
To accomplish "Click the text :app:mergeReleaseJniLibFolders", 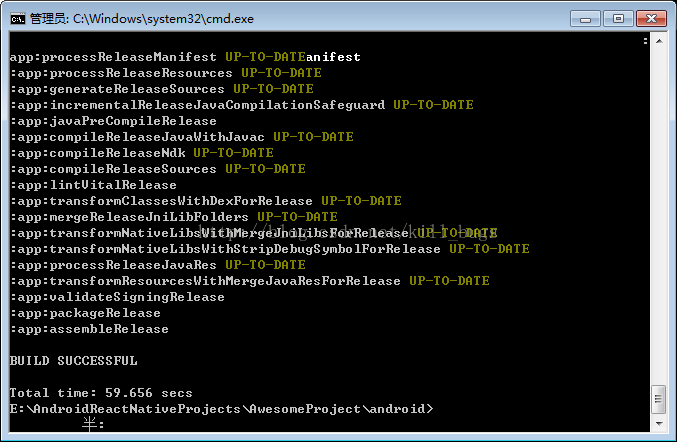I will click(x=129, y=217).
